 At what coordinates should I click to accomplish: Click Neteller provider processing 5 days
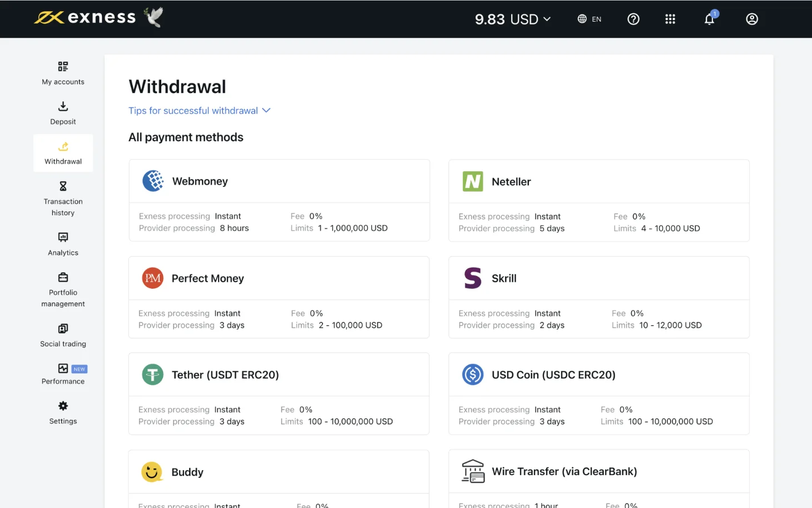tap(512, 228)
